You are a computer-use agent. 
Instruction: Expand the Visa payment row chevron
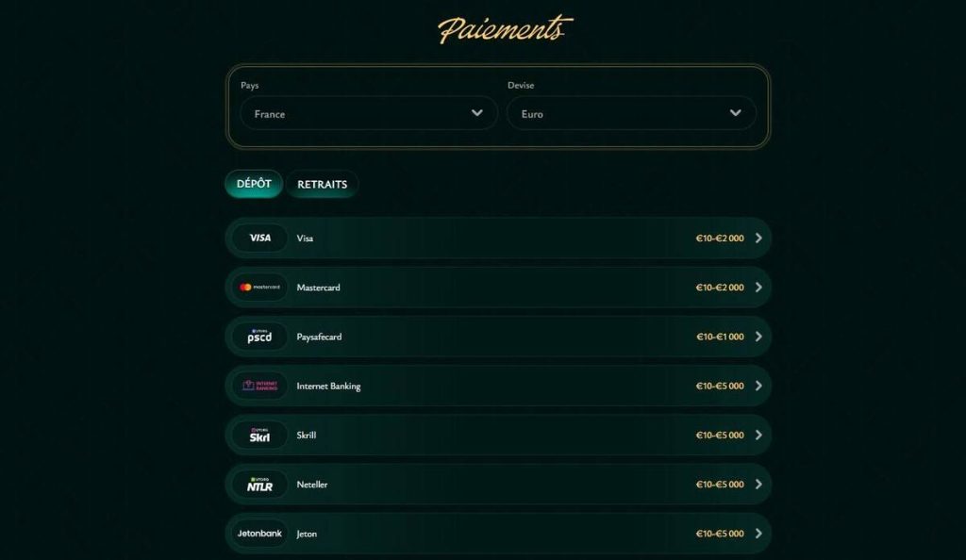coord(758,238)
